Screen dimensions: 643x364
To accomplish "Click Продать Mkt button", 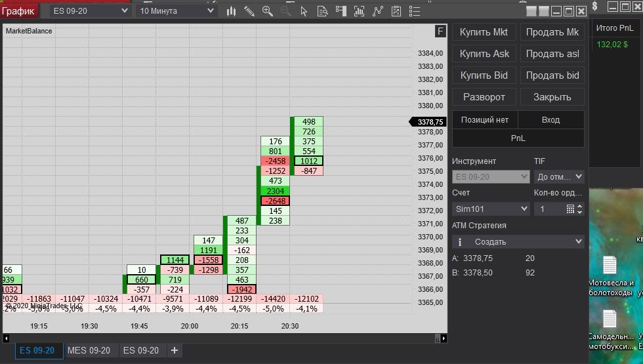I will click(x=552, y=32).
